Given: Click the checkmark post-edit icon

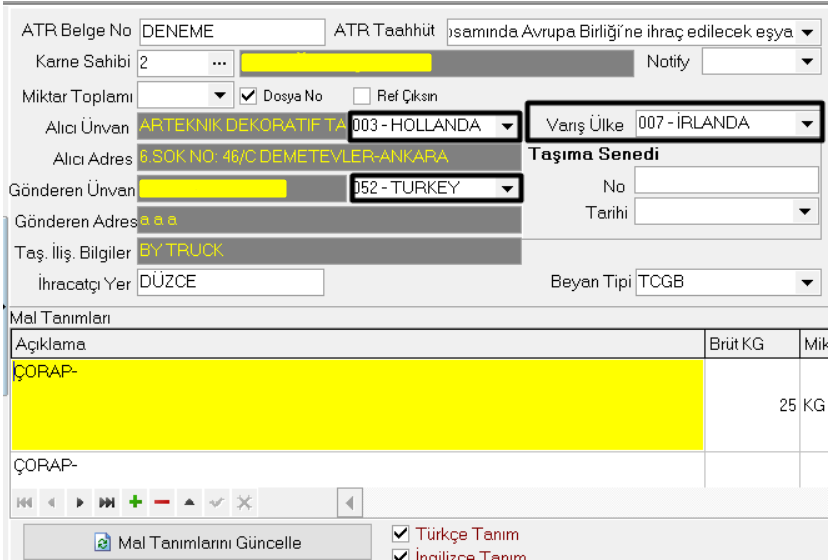Looking at the screenshot, I should pyautogui.click(x=216, y=502).
